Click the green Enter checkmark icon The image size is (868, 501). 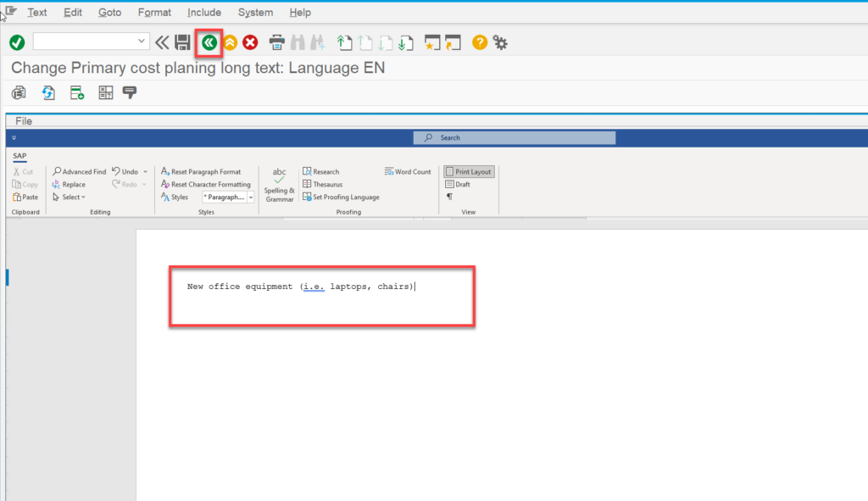point(16,42)
